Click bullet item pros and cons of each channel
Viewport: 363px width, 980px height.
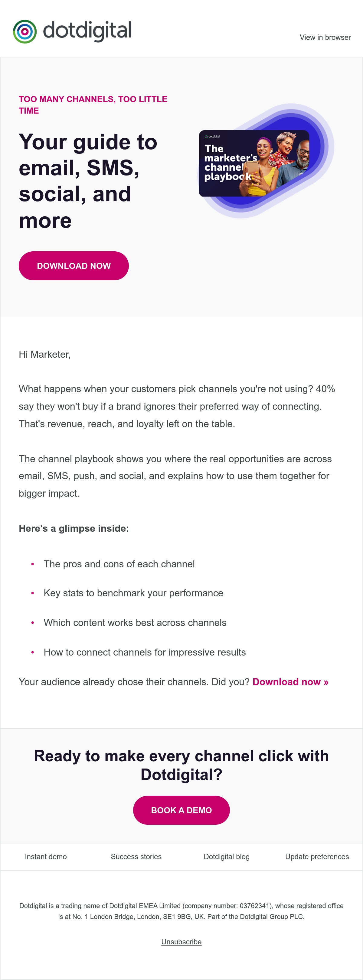tap(119, 564)
